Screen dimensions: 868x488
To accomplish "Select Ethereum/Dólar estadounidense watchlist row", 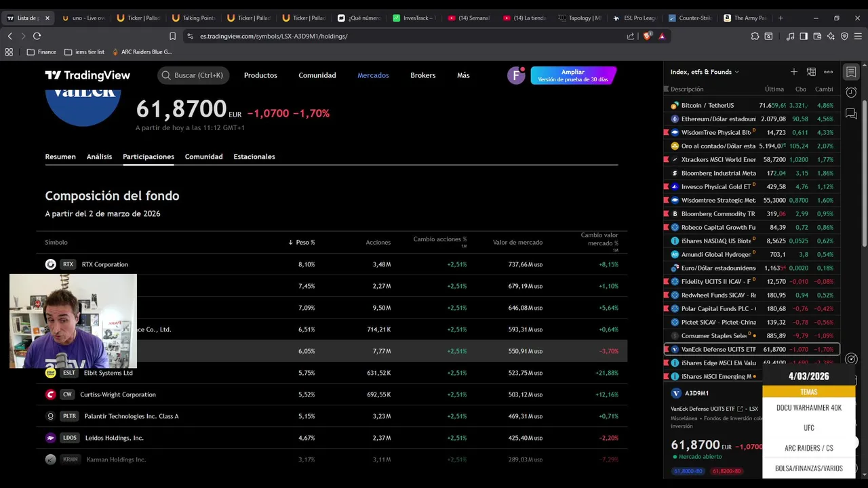I will (x=751, y=119).
